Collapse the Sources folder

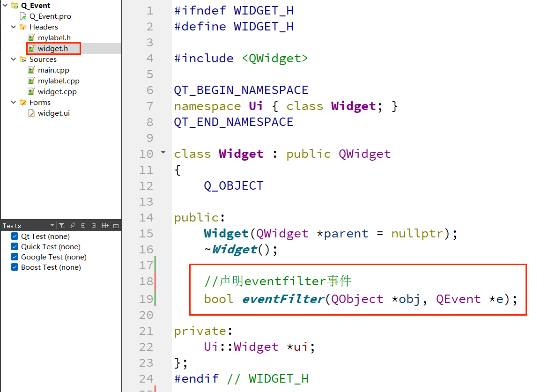14,59
